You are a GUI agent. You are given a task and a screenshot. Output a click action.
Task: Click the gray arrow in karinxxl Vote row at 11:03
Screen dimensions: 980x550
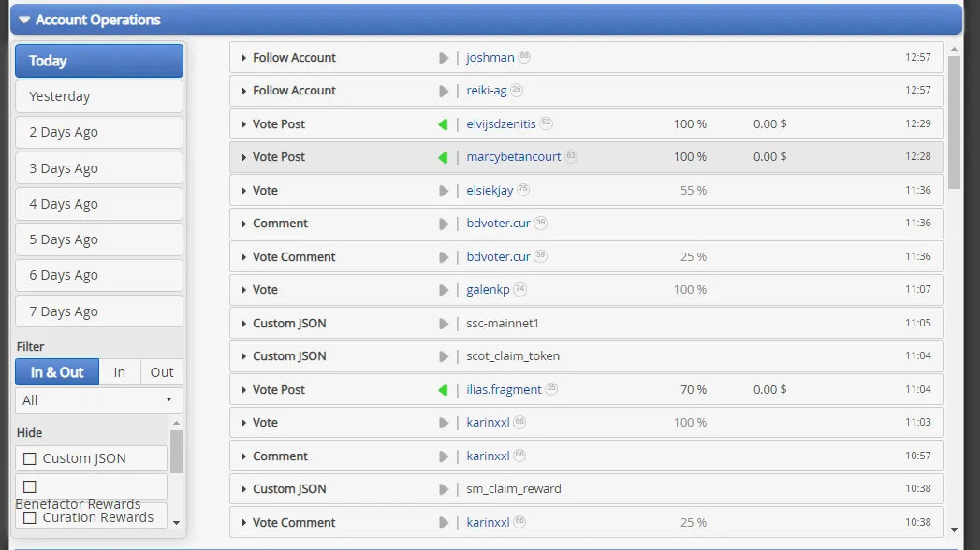tap(443, 424)
